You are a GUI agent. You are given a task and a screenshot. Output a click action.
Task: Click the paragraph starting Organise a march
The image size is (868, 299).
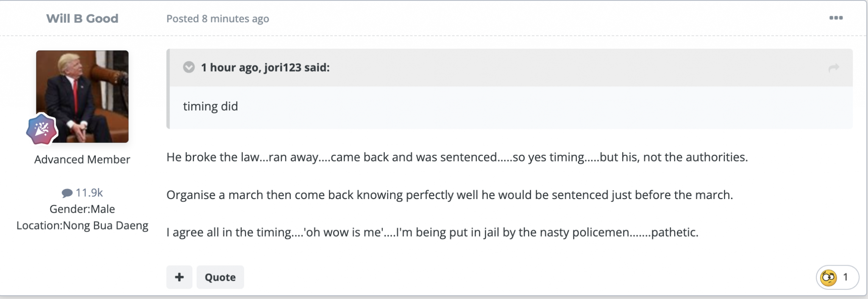[449, 195]
